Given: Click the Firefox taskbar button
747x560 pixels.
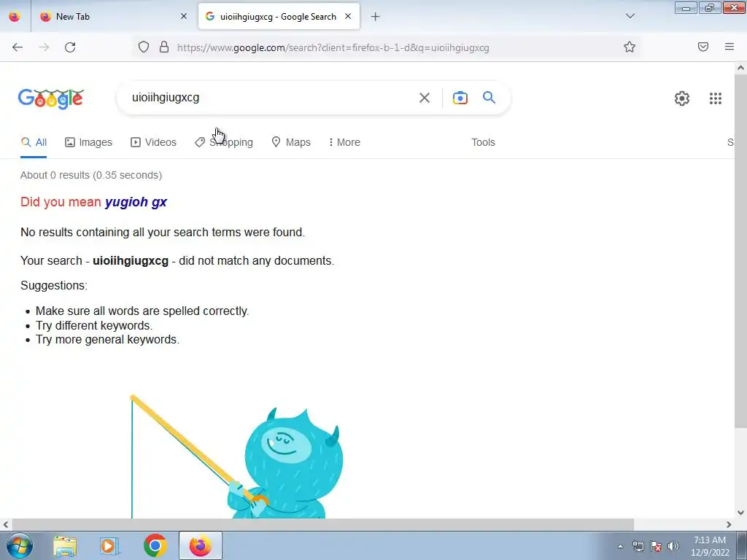Looking at the screenshot, I should pyautogui.click(x=201, y=545).
